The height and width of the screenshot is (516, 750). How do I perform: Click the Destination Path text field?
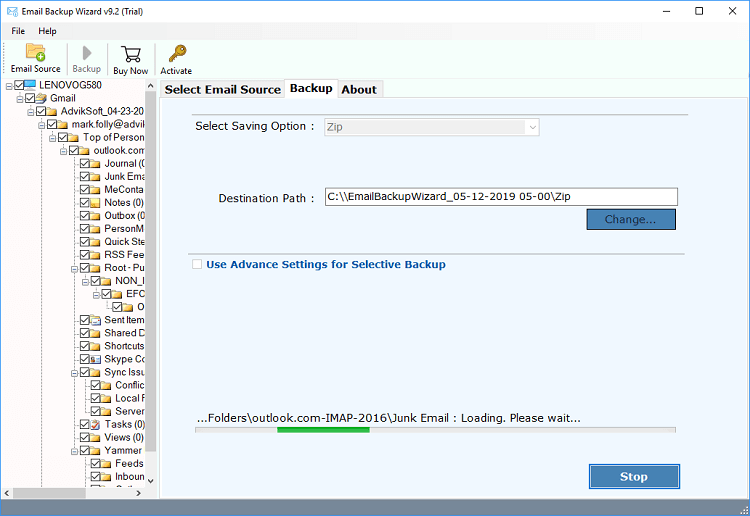click(501, 197)
